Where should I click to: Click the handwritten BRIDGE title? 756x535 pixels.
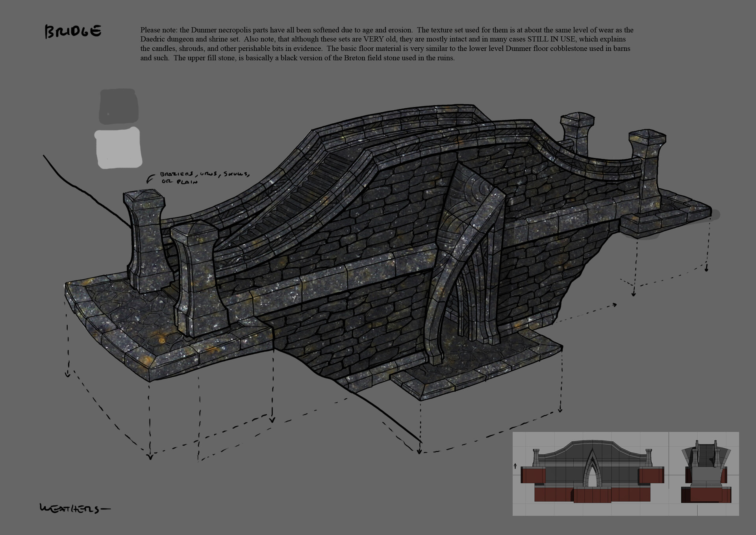73,32
